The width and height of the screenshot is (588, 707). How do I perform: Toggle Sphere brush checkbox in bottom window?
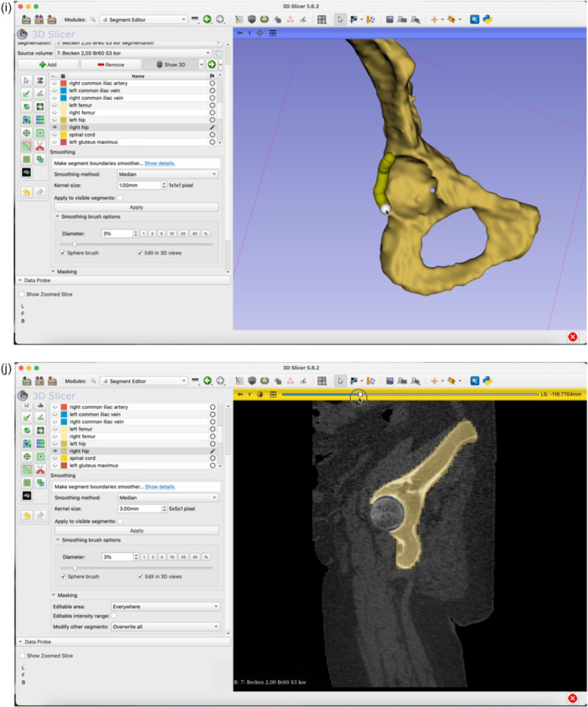[63, 576]
